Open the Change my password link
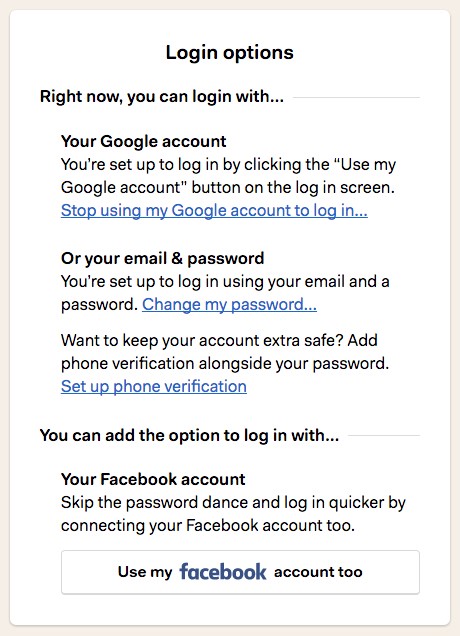This screenshot has width=460, height=636. pyautogui.click(x=229, y=304)
